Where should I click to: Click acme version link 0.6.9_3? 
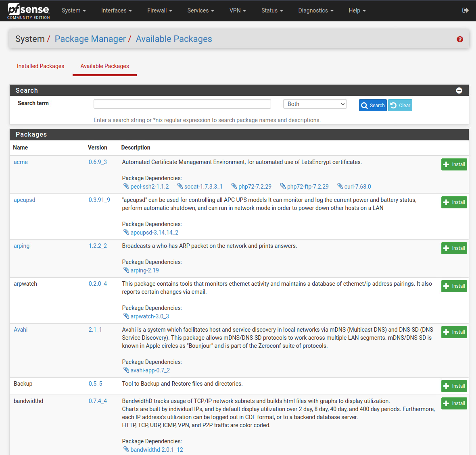98,162
